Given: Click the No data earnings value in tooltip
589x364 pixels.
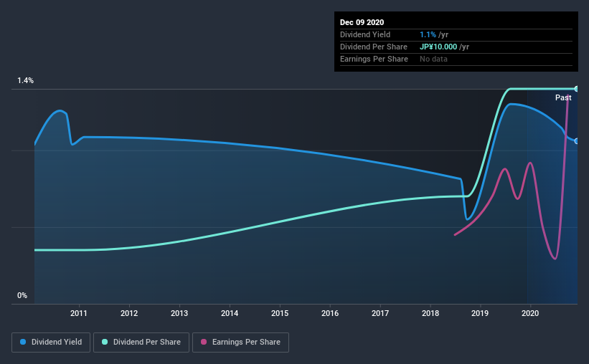Looking at the screenshot, I should click(x=433, y=59).
